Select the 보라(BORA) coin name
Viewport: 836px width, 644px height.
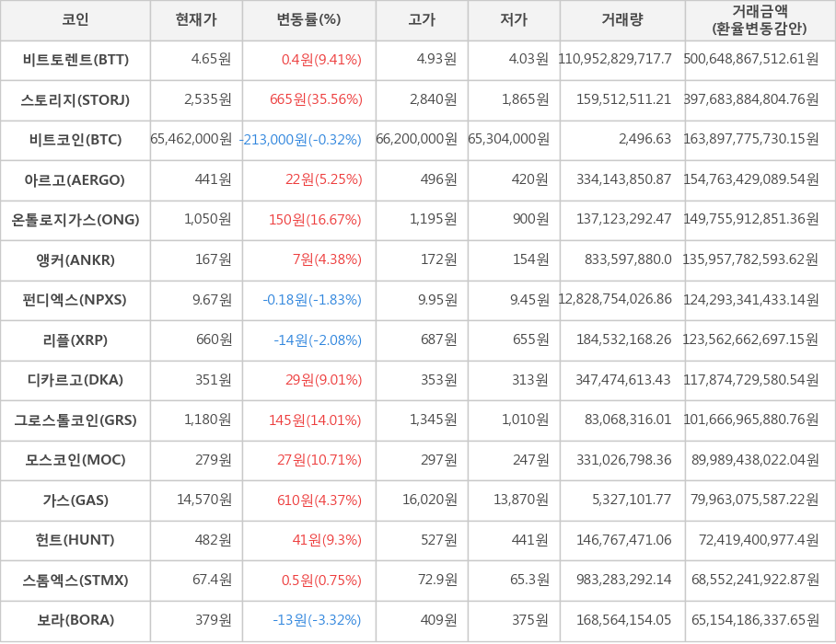point(75,620)
